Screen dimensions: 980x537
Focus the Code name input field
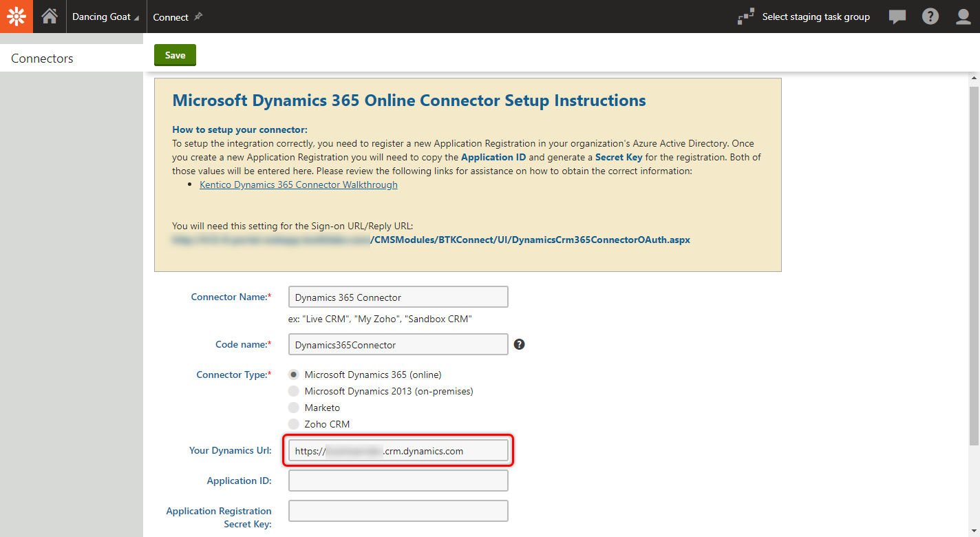tap(398, 344)
